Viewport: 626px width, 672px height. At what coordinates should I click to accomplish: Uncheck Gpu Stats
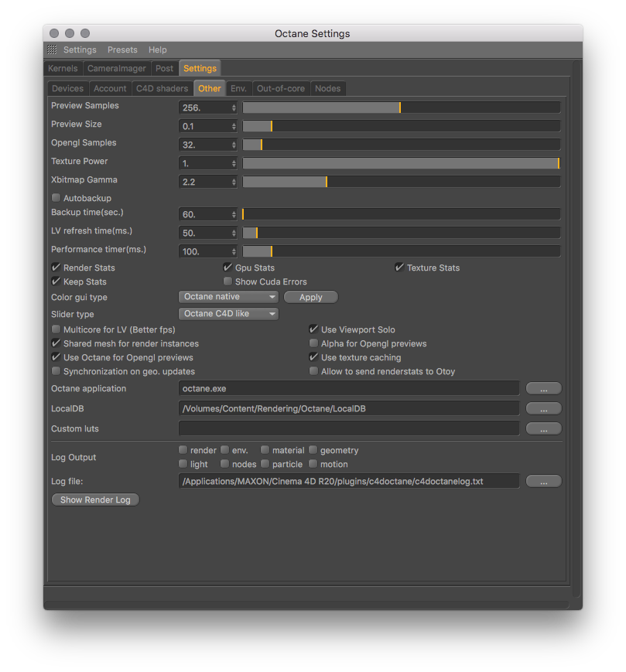pyautogui.click(x=227, y=268)
